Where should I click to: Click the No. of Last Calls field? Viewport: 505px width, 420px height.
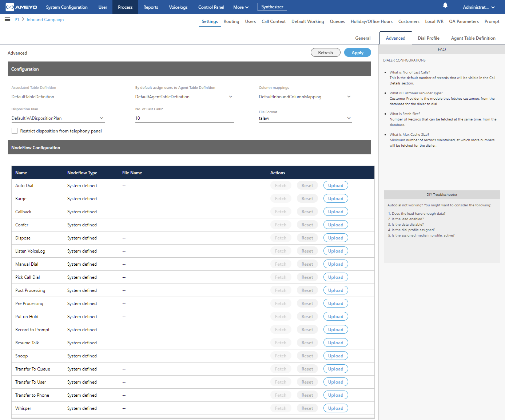point(184,118)
